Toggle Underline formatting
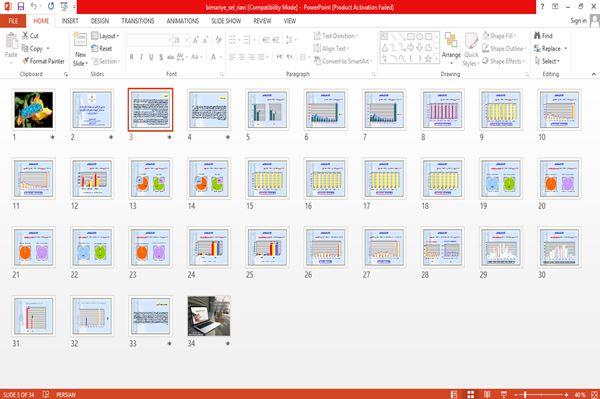This screenshot has height=399, width=600. pyautogui.click(x=151, y=57)
